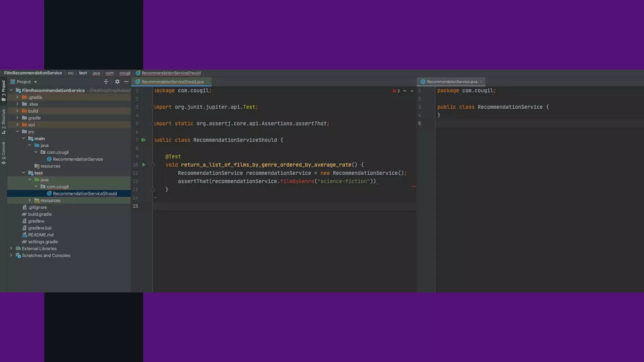Viewport: 644px width, 362px height.
Task: Expand the build folder
Action: (x=17, y=111)
